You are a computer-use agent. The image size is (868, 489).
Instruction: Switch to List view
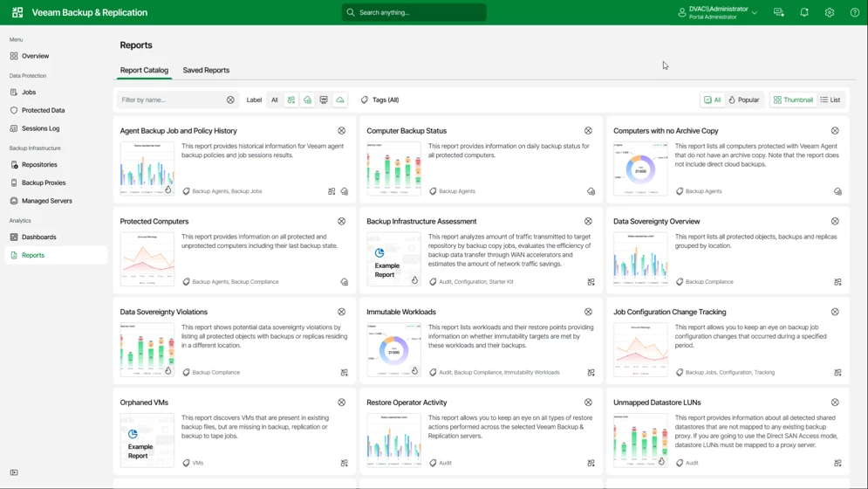pos(830,100)
